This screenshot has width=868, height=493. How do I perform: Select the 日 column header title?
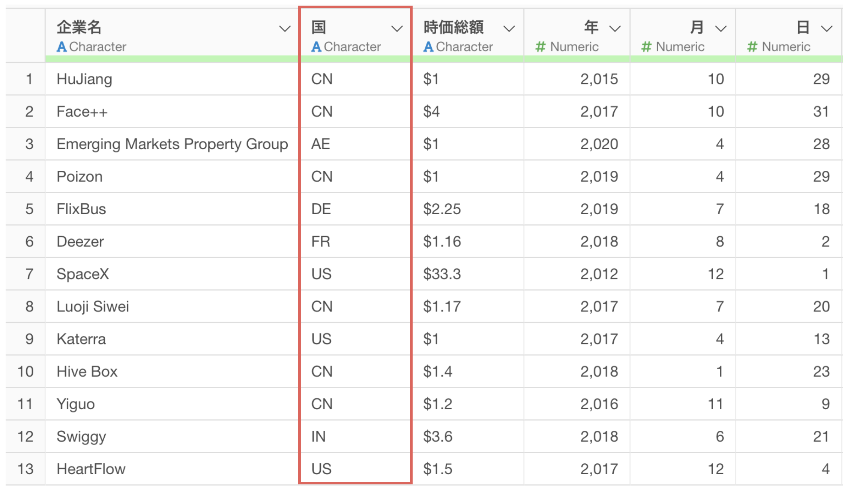(803, 27)
